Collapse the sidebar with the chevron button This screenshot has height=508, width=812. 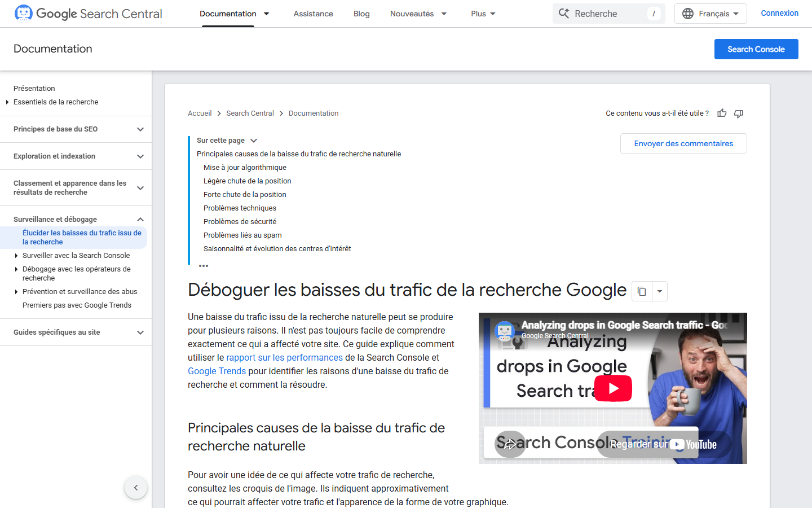(136, 488)
